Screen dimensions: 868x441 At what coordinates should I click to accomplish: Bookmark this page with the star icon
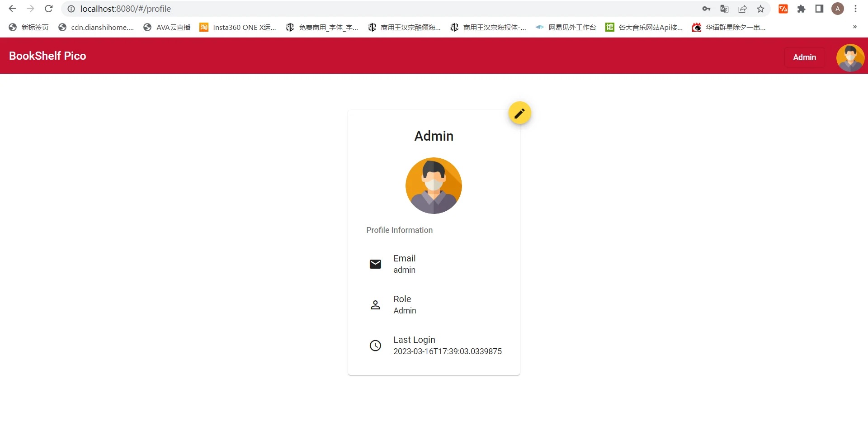coord(761,9)
